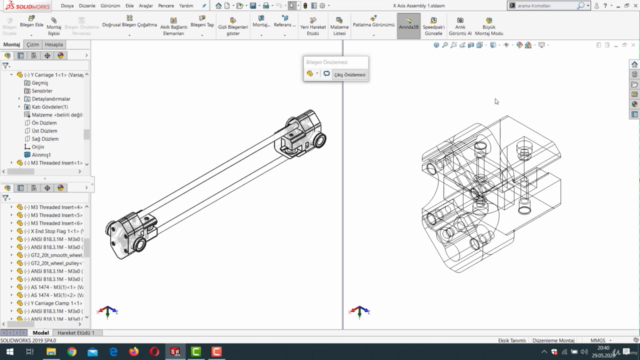
Task: Toggle Büyük Montaj Modu
Action: click(x=489, y=27)
